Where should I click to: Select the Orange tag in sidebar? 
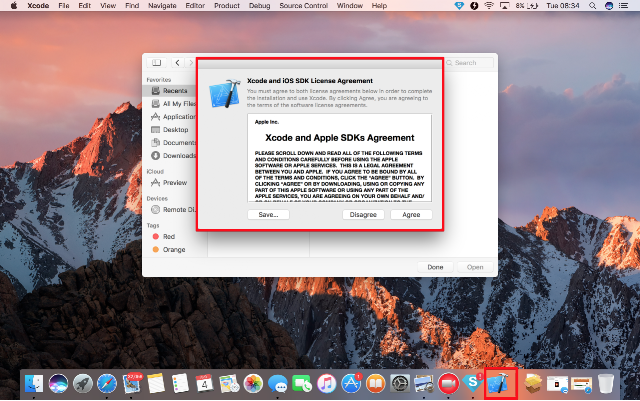(170, 250)
